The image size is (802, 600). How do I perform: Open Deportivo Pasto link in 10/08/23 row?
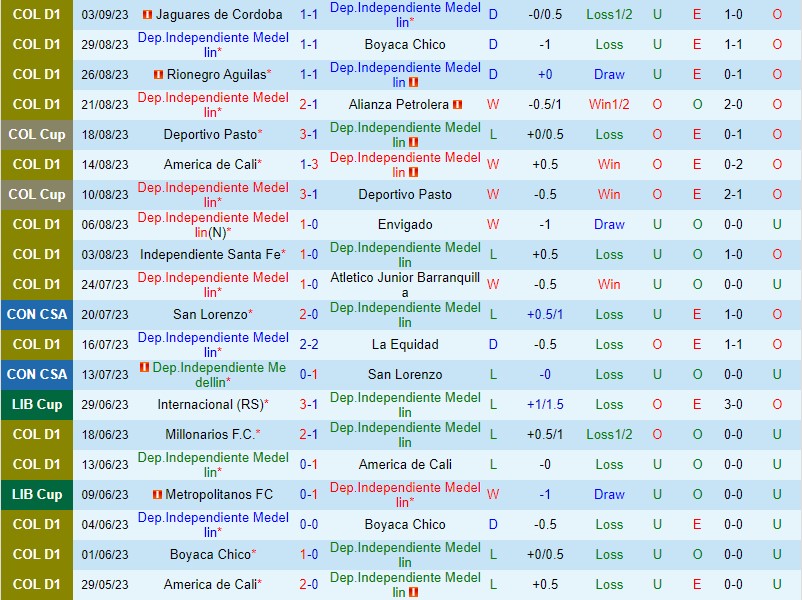(405, 195)
